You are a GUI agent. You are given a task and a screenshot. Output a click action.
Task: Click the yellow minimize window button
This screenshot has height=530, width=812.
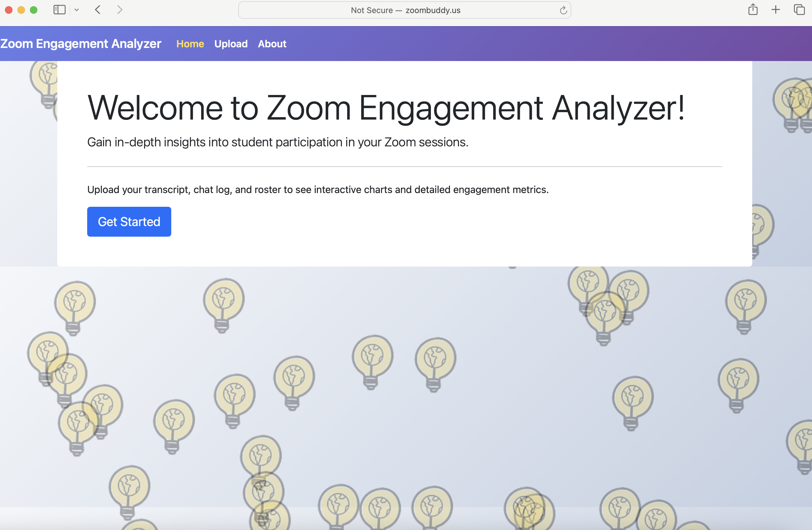point(21,10)
